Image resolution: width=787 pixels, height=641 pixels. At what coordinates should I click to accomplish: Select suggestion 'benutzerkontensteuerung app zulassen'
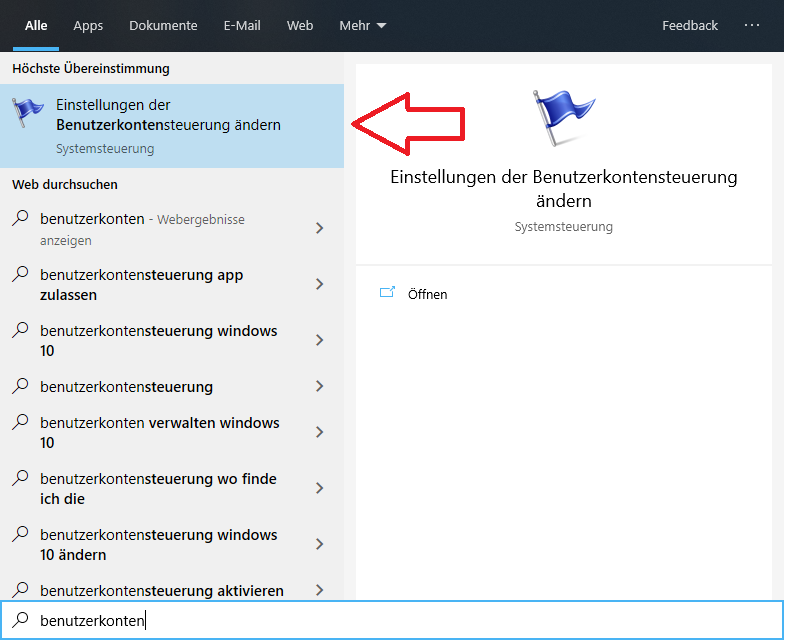click(172, 285)
